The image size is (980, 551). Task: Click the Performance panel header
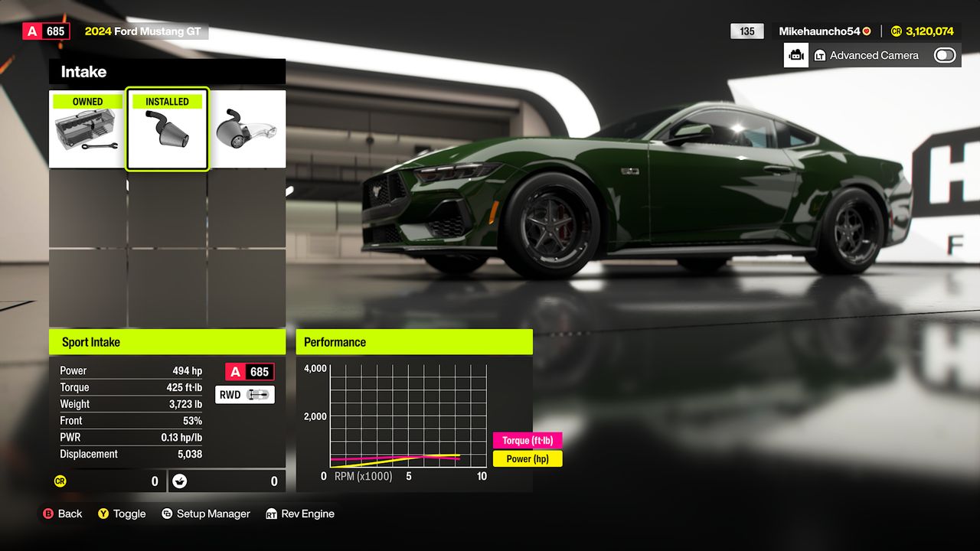(414, 342)
